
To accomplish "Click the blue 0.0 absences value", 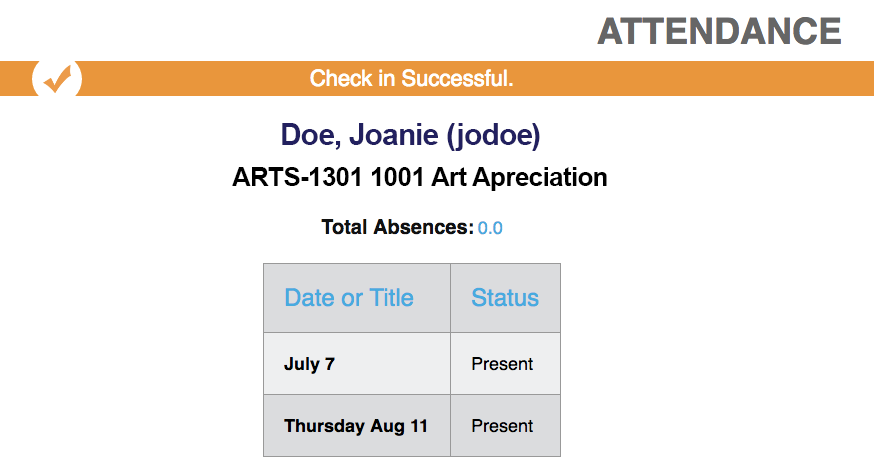I will [x=490, y=228].
